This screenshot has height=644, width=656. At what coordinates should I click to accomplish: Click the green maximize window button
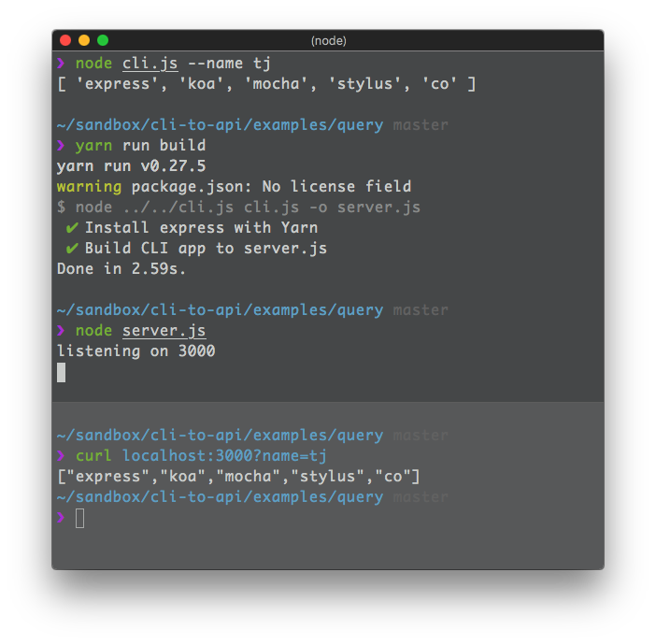(103, 40)
